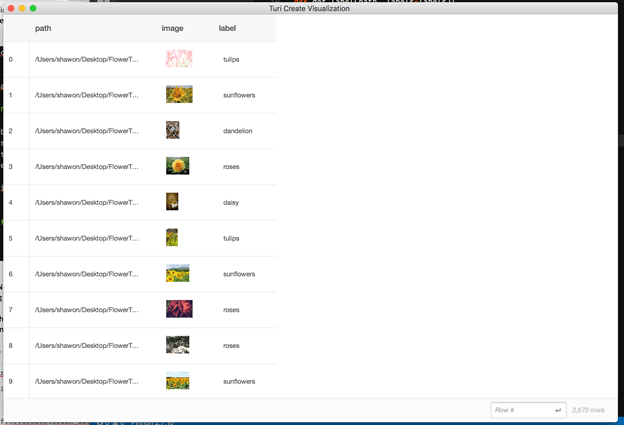Image resolution: width=624 pixels, height=425 pixels.
Task: Select the path cell in row 7
Action: pyautogui.click(x=87, y=310)
